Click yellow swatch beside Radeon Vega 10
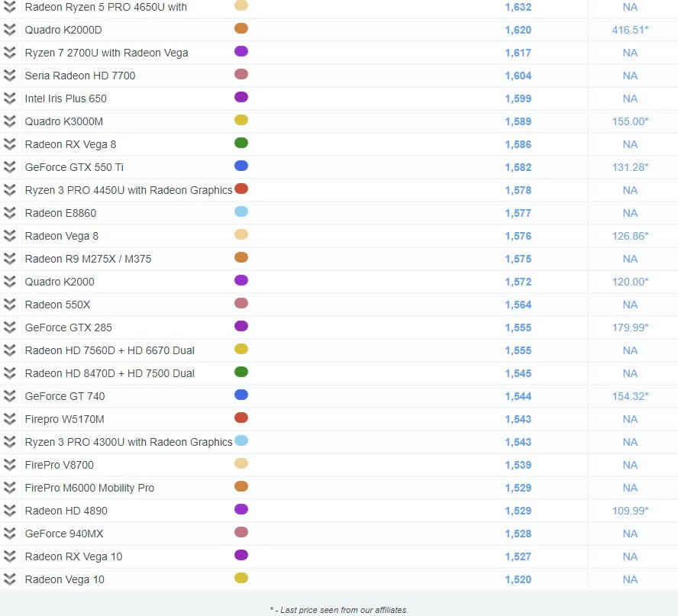The image size is (678, 616). (x=241, y=579)
